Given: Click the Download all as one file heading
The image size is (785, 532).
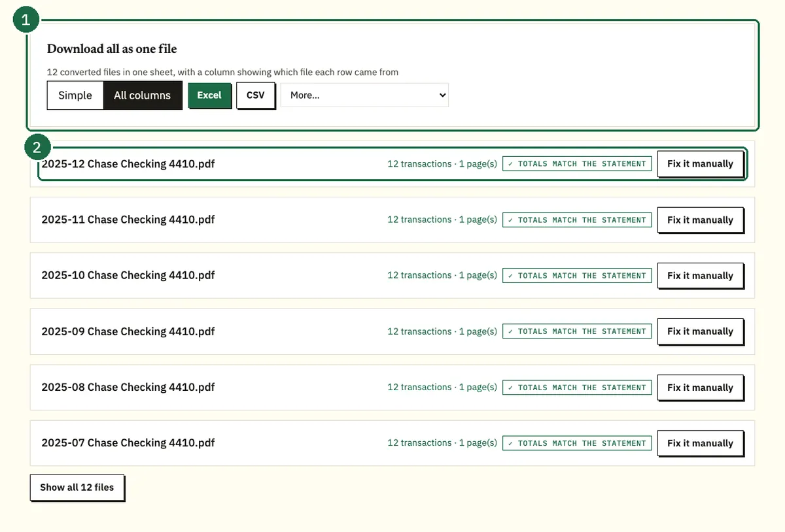Looking at the screenshot, I should [112, 49].
